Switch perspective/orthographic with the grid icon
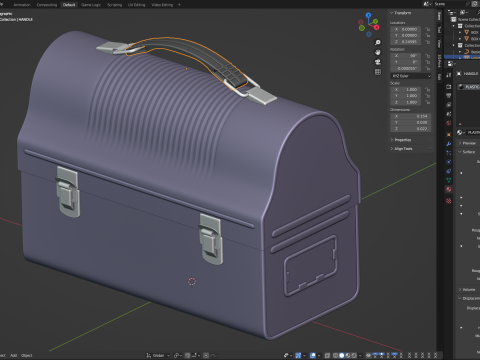The width and height of the screenshot is (480, 360). [x=378, y=72]
